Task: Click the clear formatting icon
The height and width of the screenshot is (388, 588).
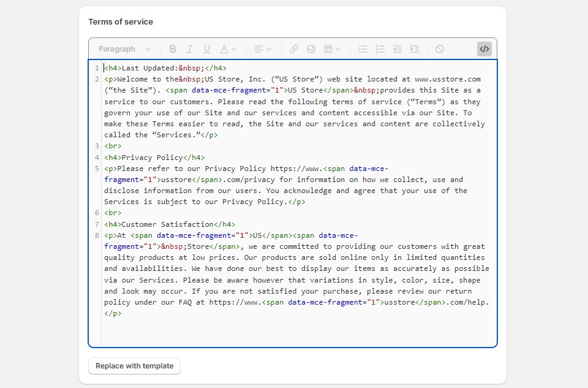Action: click(x=440, y=49)
